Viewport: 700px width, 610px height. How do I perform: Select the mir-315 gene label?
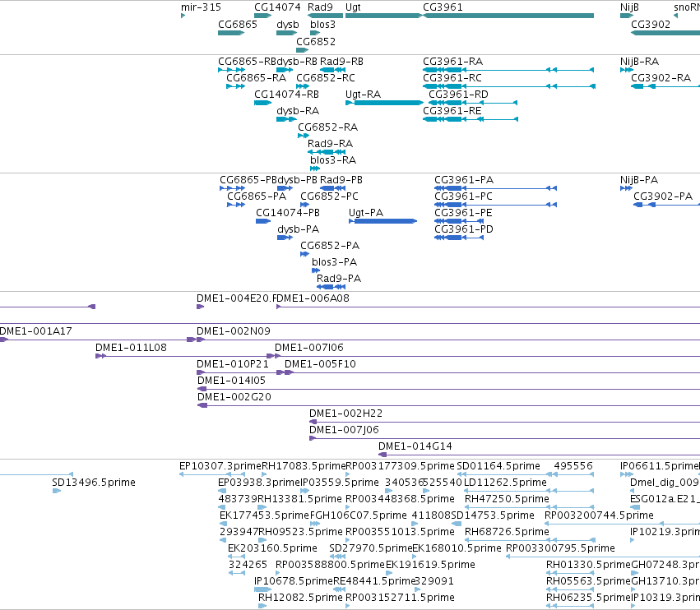[201, 7]
